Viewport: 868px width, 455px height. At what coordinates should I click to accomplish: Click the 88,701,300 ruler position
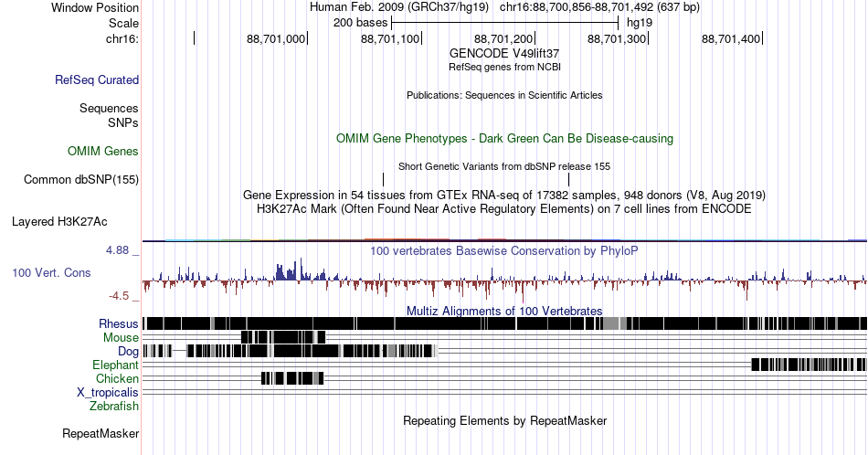point(618,38)
